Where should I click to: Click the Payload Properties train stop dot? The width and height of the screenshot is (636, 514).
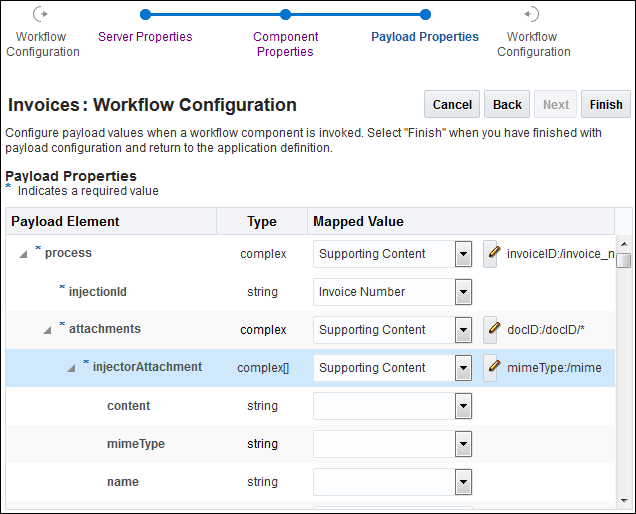coord(425,15)
